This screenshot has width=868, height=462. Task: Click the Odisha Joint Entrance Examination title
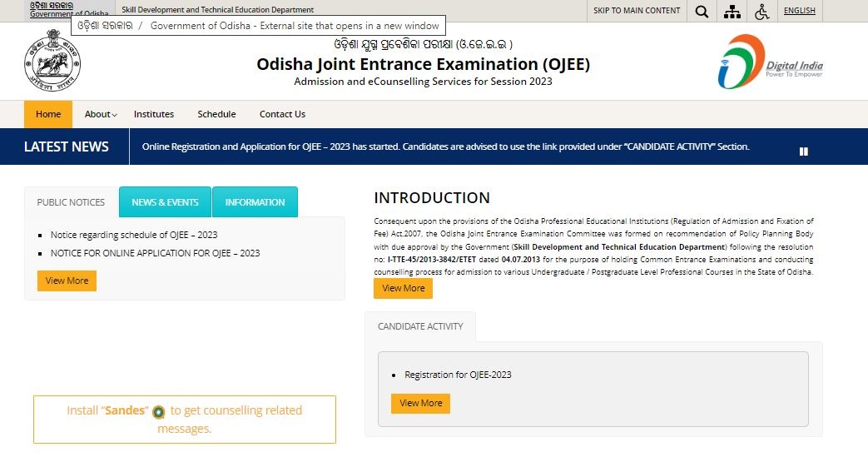click(x=423, y=64)
